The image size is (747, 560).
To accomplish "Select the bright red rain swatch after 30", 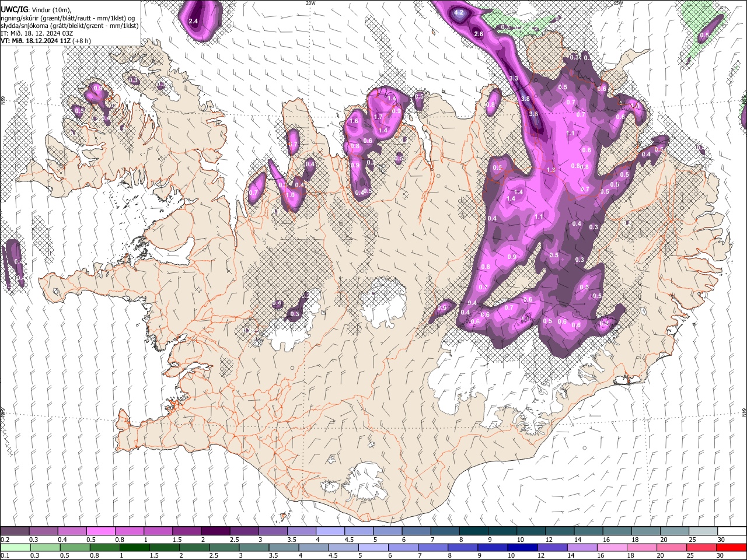I will coord(732,547).
